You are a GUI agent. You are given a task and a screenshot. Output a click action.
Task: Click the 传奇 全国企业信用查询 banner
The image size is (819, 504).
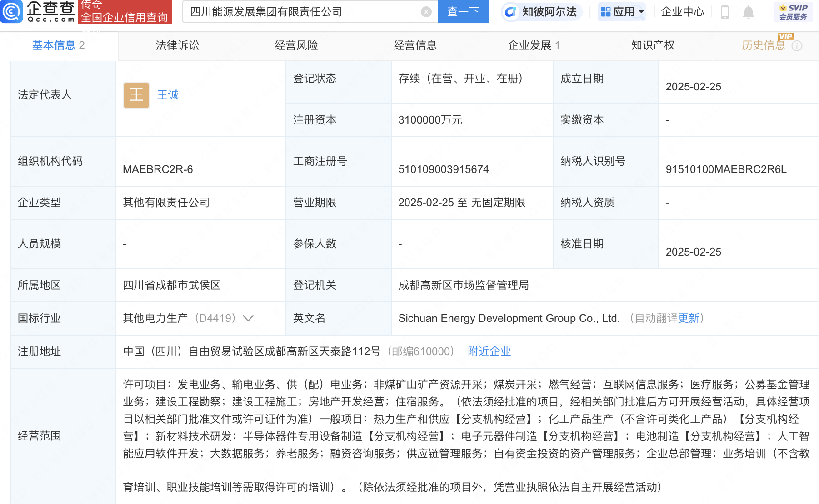(125, 11)
